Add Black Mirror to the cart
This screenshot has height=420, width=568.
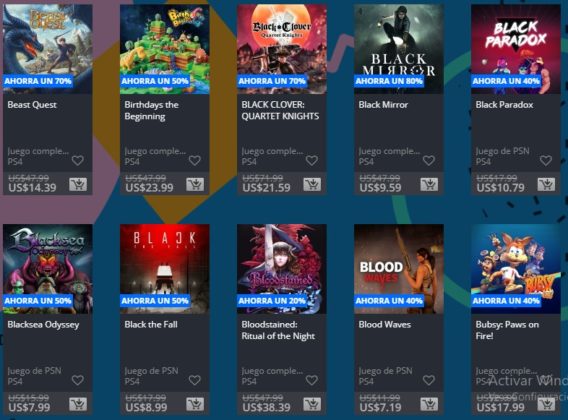click(429, 185)
